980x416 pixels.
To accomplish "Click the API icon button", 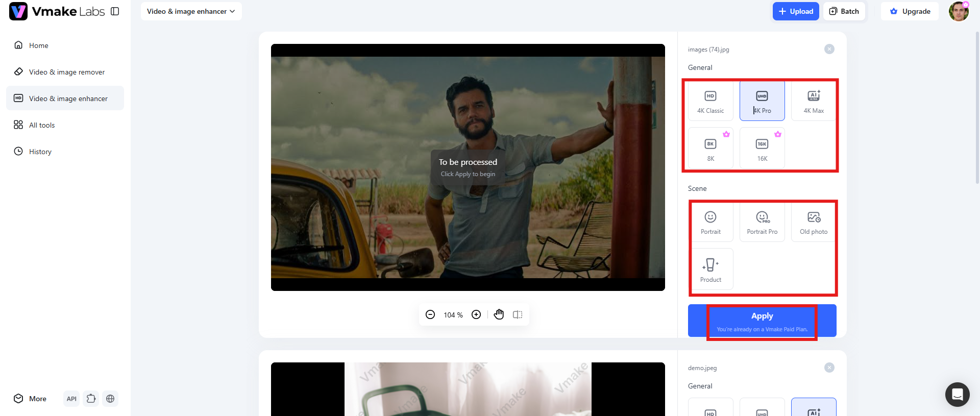I will [71, 399].
